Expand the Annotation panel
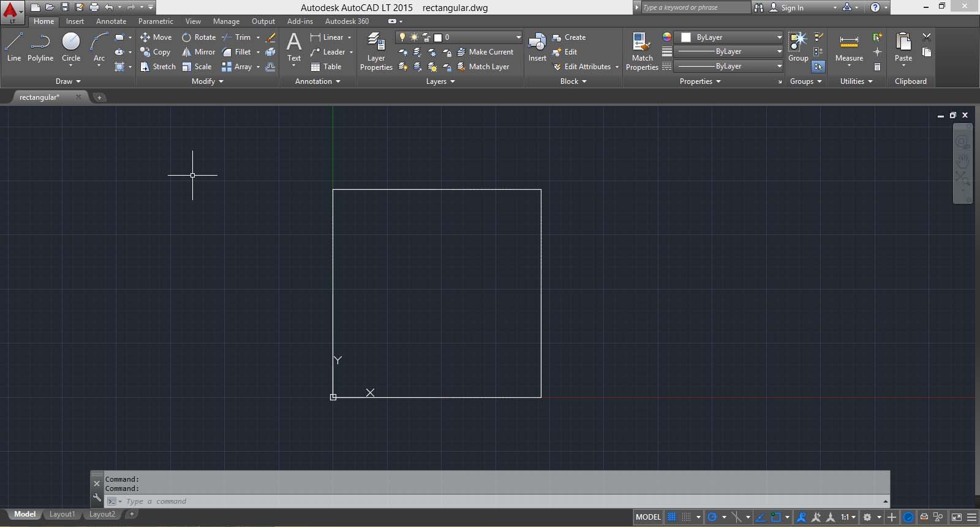Viewport: 980px width, 527px height. tap(318, 81)
